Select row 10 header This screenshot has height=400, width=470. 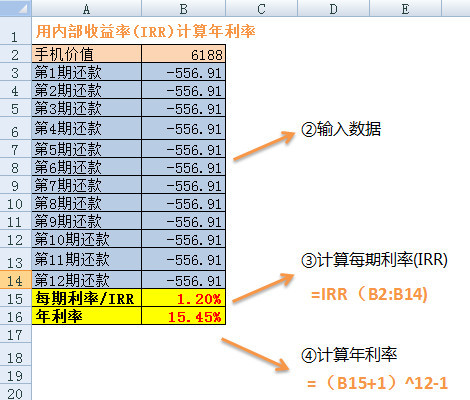pyautogui.click(x=16, y=203)
